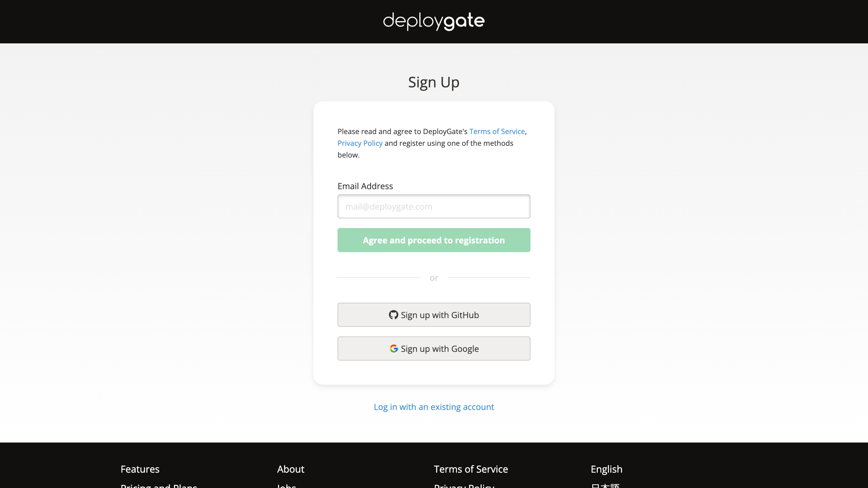Click the Email Address field label
Screen dimensions: 868x488
tap(365, 186)
